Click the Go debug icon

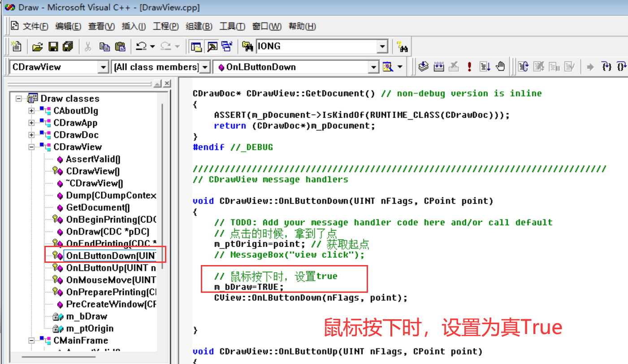coord(485,67)
